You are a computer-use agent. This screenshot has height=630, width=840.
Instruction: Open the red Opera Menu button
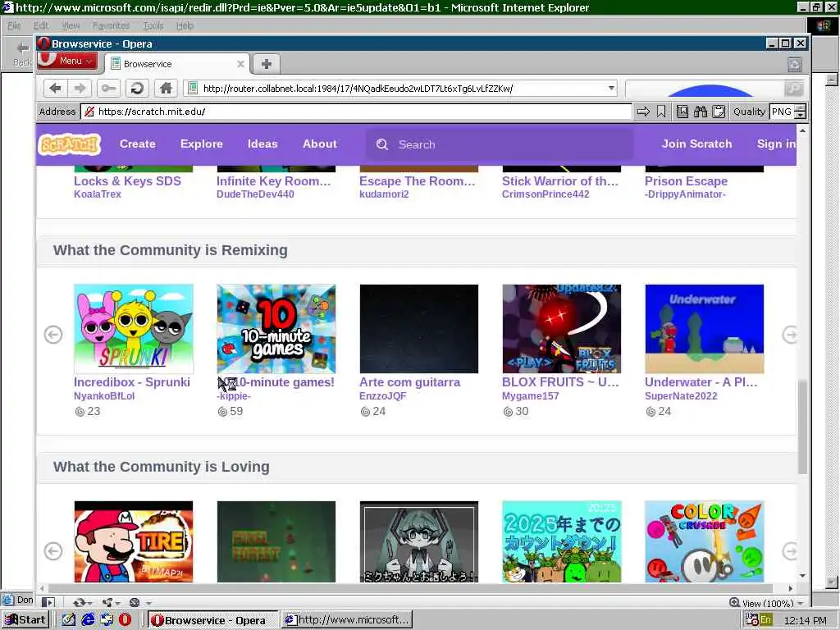coord(67,61)
